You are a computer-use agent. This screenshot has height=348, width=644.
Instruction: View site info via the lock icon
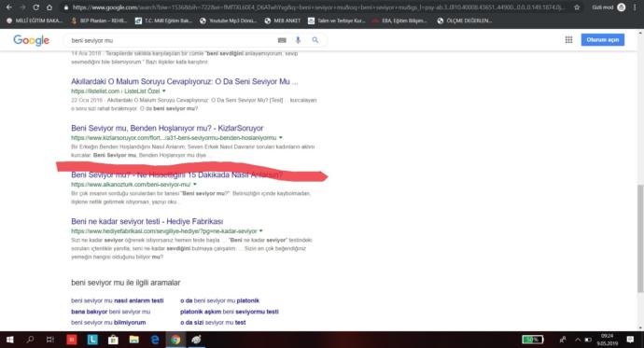click(65, 7)
